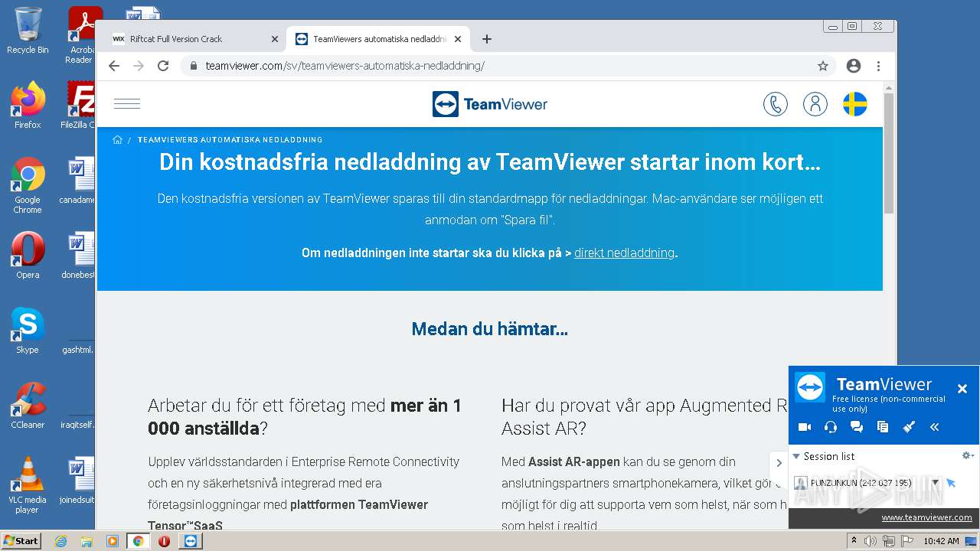The image size is (980, 551).
Task: Click the home breadcrumb icon
Action: pyautogui.click(x=117, y=139)
